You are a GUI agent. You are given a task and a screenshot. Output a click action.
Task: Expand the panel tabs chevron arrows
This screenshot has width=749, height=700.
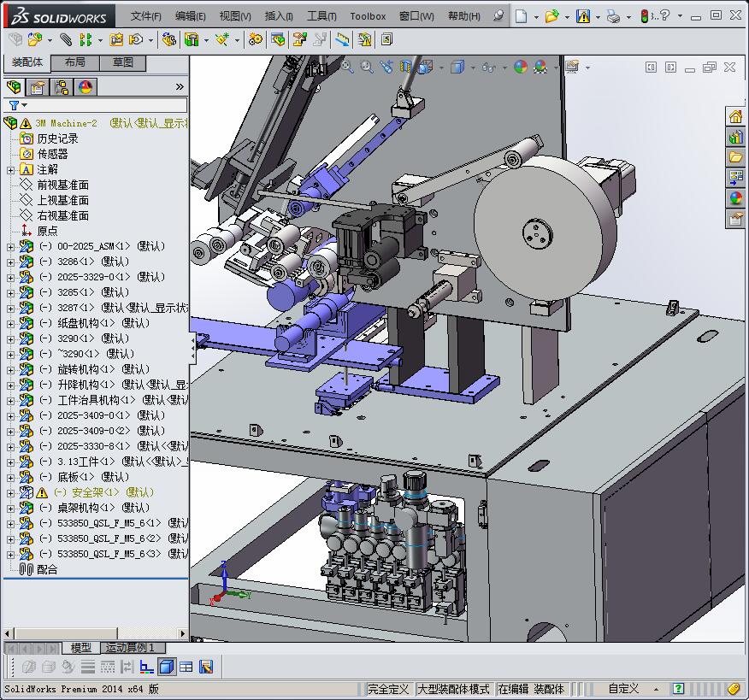click(x=180, y=86)
